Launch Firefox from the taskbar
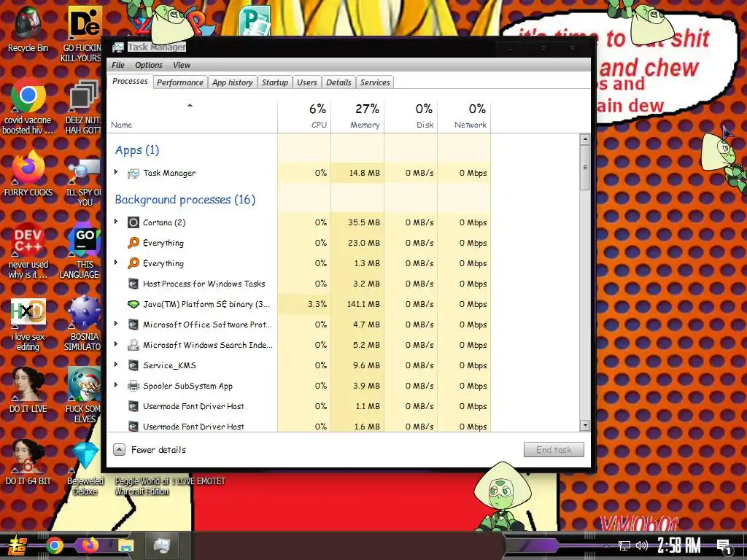Image resolution: width=747 pixels, height=560 pixels. (x=90, y=545)
